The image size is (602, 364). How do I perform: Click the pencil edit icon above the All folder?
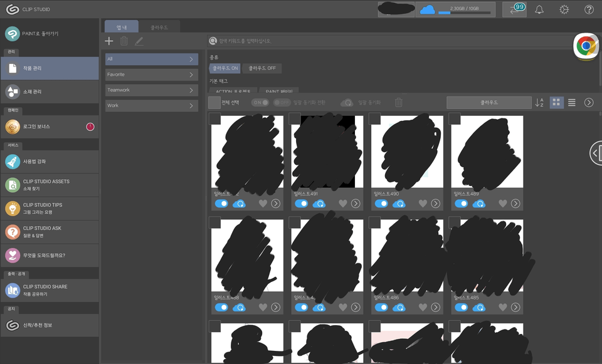tap(139, 41)
